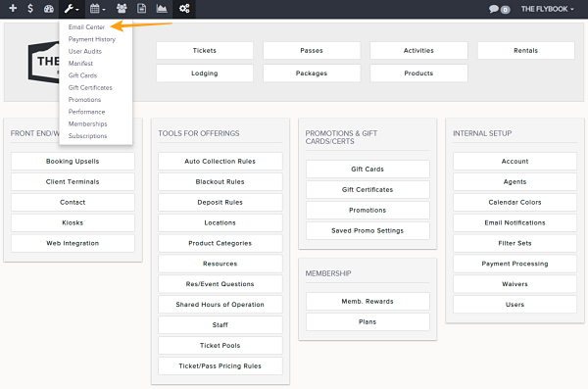Image resolution: width=588 pixels, height=389 pixels.
Task: Click Payment Processing button
Action: click(514, 264)
